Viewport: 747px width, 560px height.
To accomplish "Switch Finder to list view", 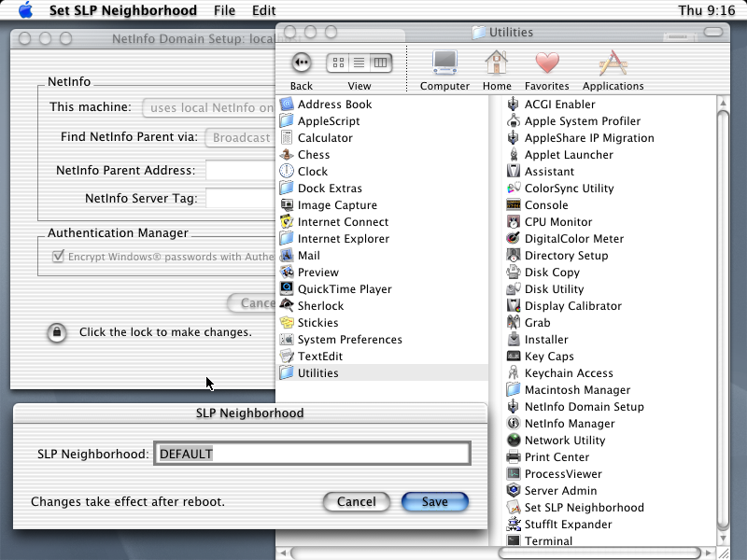I will click(359, 63).
